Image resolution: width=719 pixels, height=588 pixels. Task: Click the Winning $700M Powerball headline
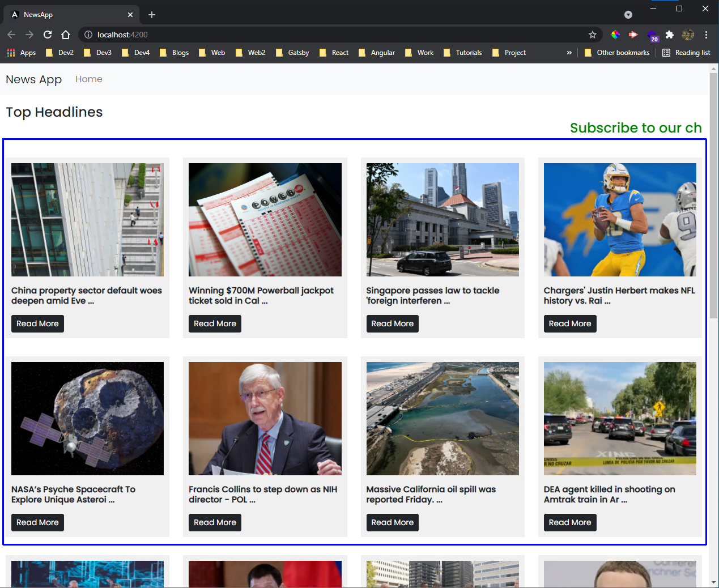261,296
